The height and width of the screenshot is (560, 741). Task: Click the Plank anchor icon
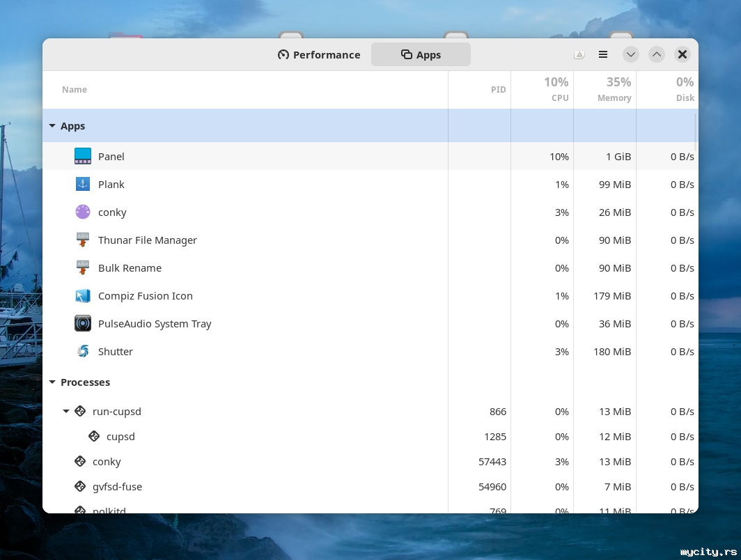click(x=83, y=185)
